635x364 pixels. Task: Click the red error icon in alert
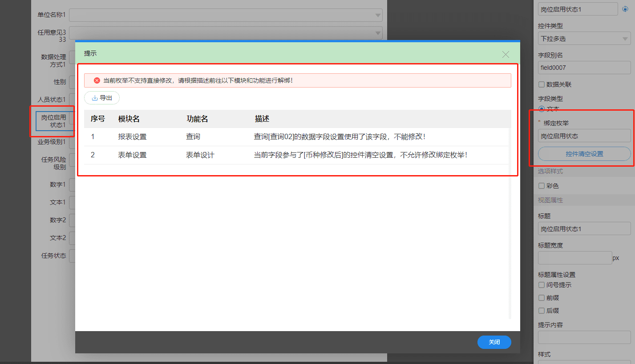(x=97, y=80)
